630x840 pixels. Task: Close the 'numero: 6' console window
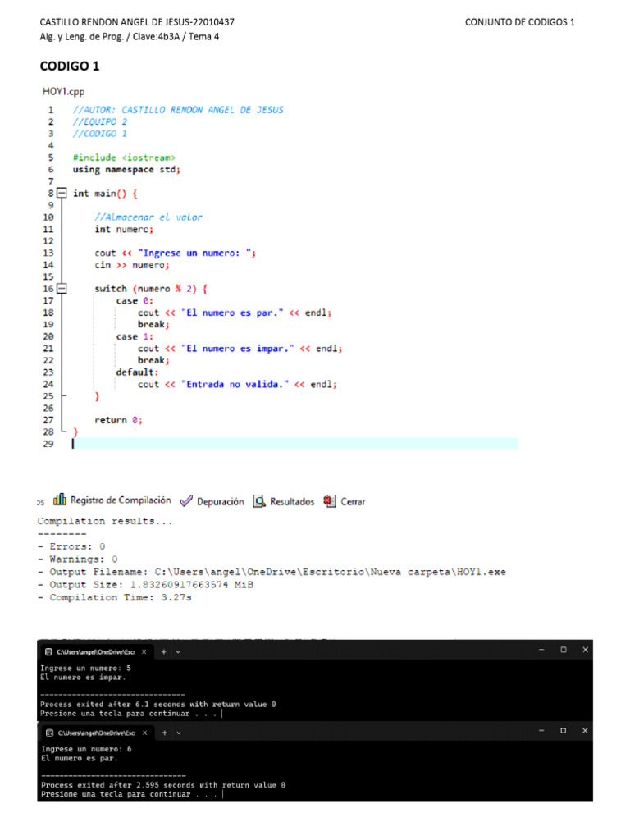[585, 731]
